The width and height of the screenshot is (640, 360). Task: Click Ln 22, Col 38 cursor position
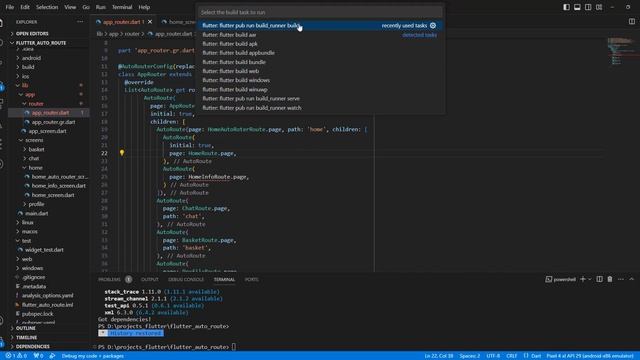pyautogui.click(x=439, y=356)
